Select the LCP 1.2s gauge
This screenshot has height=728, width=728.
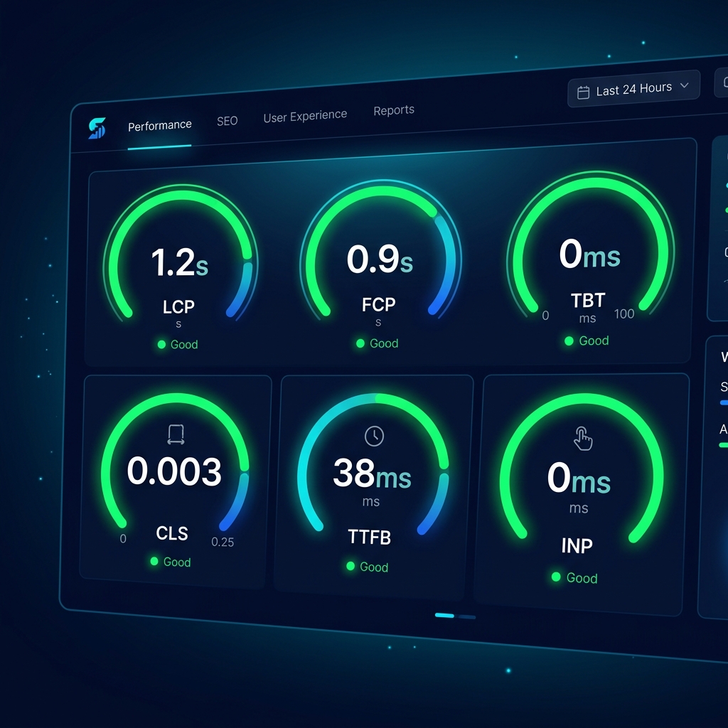tap(180, 252)
